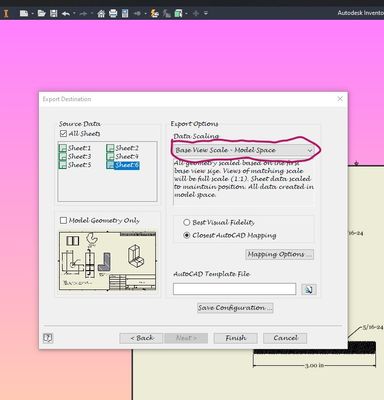Select Sheet:5 in the source list
Screen dimensions: 384x400
point(75,165)
